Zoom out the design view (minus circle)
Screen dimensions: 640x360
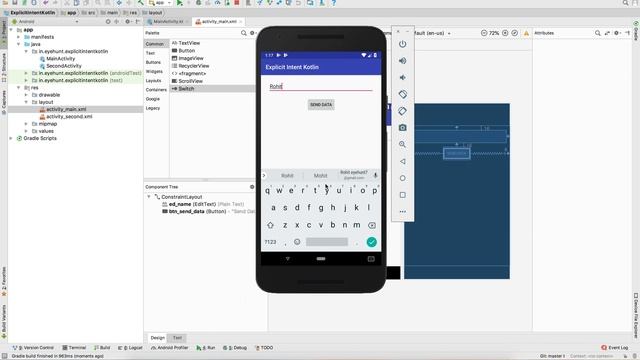tap(484, 33)
